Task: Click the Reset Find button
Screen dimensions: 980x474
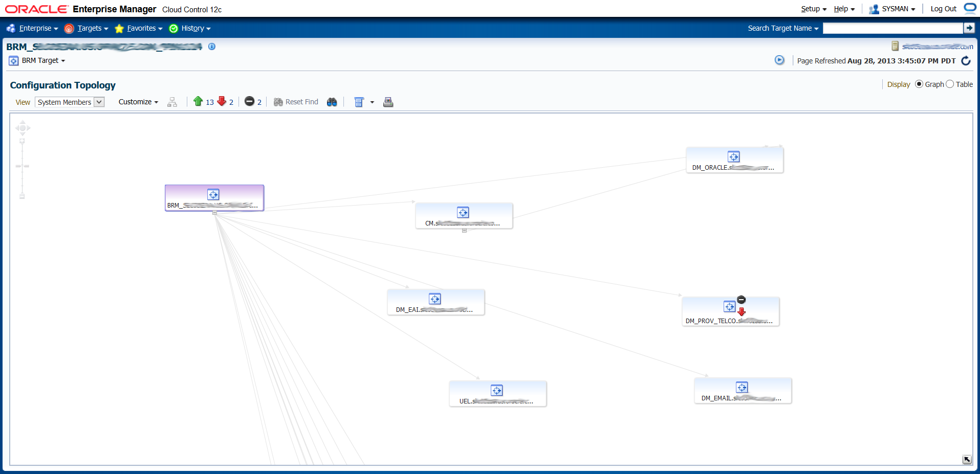Action: 296,102
